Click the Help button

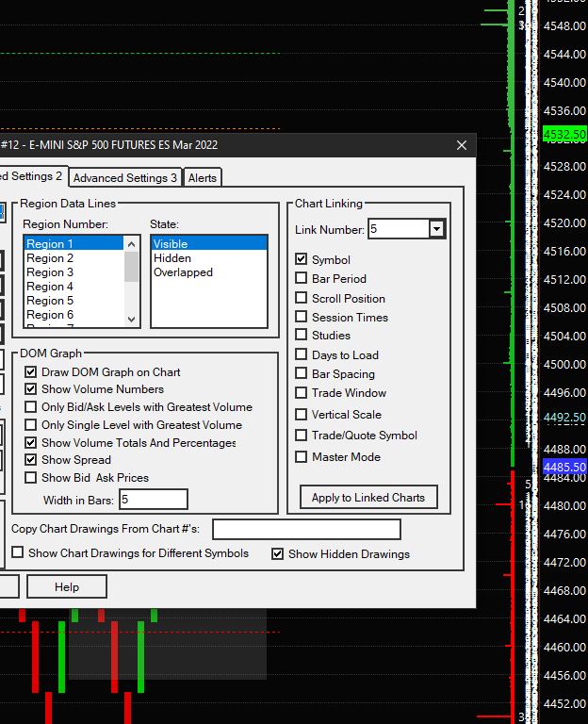tap(67, 587)
